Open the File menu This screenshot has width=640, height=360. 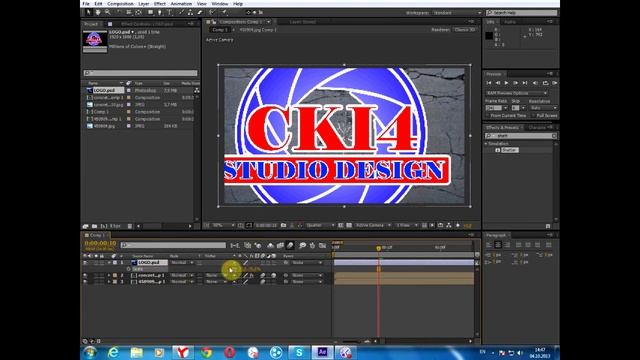click(x=86, y=4)
